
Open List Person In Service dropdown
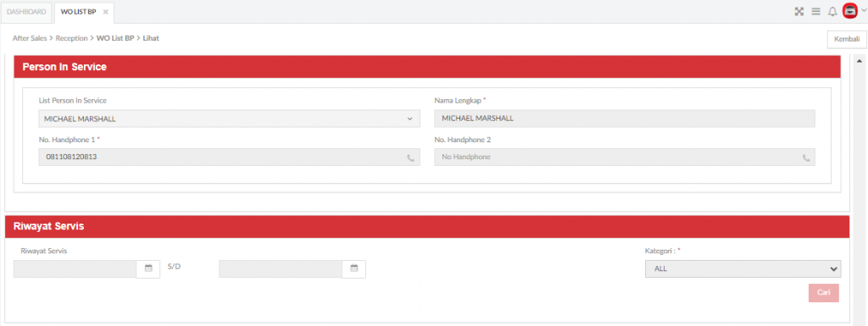[229, 119]
